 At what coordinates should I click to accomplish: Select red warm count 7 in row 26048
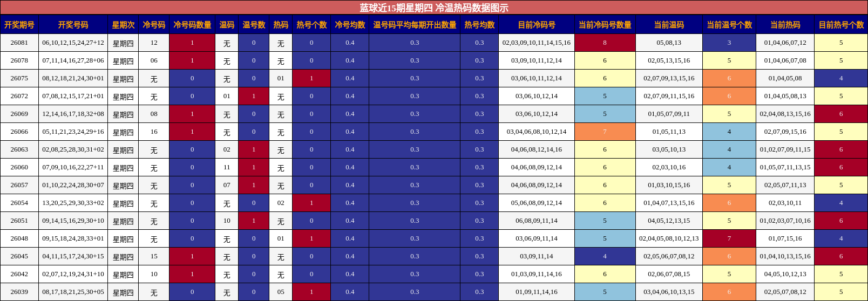[729, 238]
